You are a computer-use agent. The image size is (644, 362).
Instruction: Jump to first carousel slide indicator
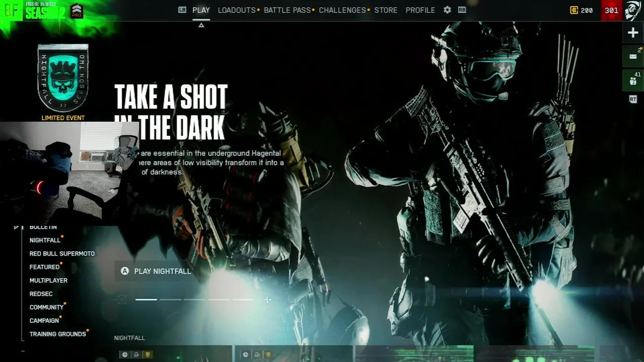click(146, 300)
